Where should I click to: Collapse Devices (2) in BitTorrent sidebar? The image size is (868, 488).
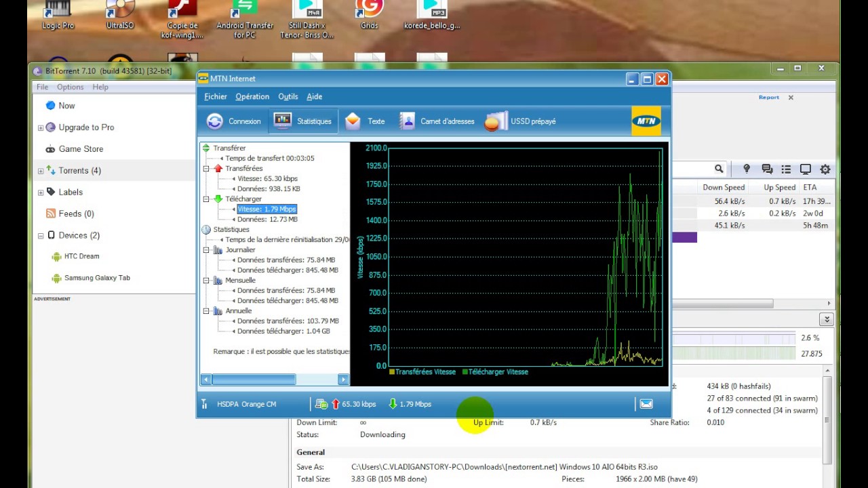point(41,236)
